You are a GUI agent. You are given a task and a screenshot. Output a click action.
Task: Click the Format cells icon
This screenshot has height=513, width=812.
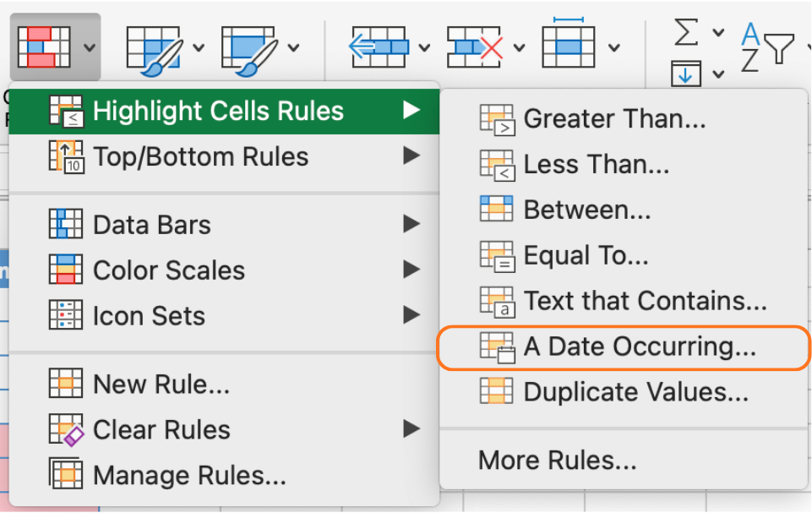coord(569,46)
